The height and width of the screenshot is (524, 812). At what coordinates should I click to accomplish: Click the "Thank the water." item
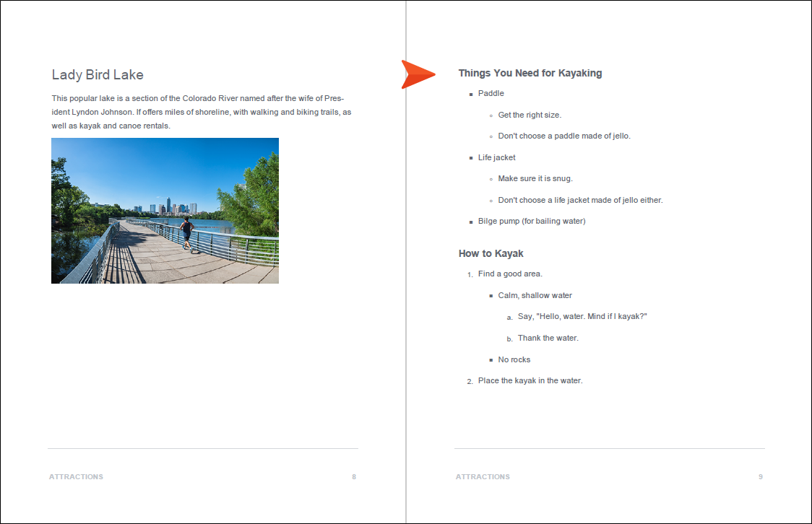pos(548,338)
